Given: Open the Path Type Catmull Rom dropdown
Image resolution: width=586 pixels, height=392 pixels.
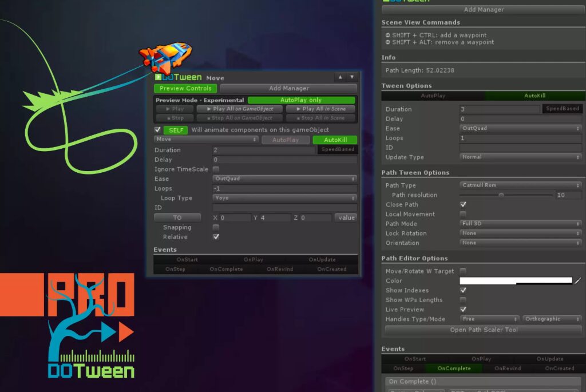Looking at the screenshot, I should [x=520, y=185].
